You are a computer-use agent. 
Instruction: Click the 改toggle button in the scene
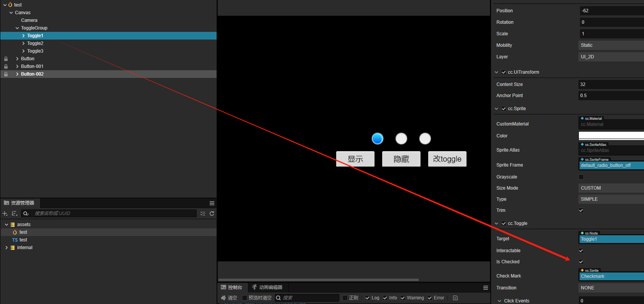[447, 159]
